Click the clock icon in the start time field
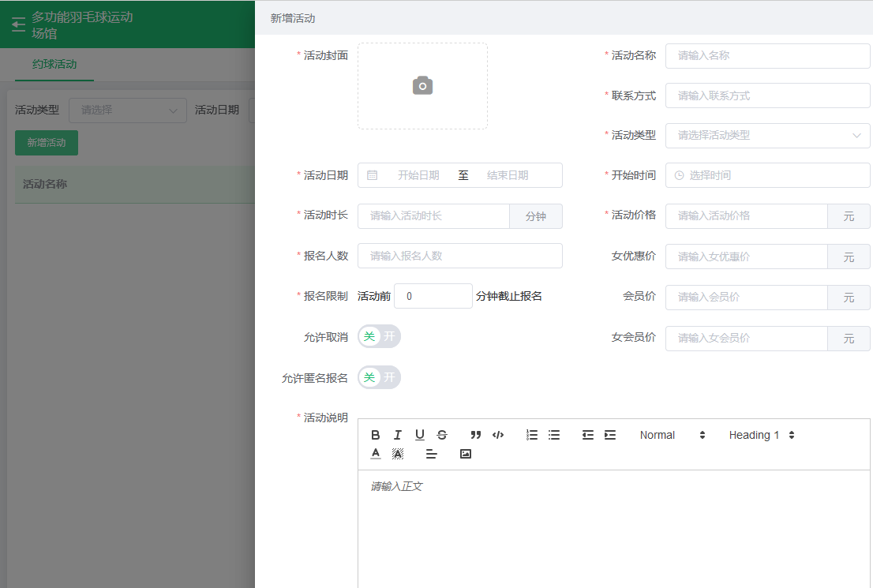The image size is (873, 588). pyautogui.click(x=679, y=175)
